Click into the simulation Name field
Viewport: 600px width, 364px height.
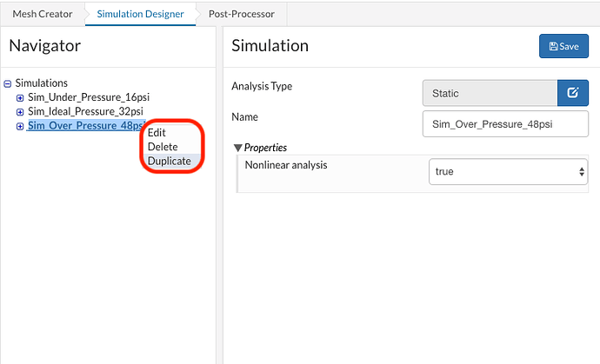(x=504, y=123)
